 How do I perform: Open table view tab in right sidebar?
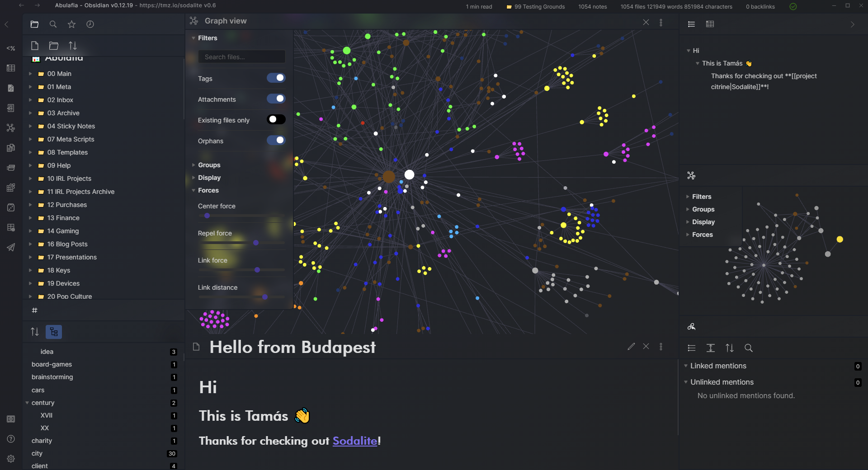(x=710, y=24)
